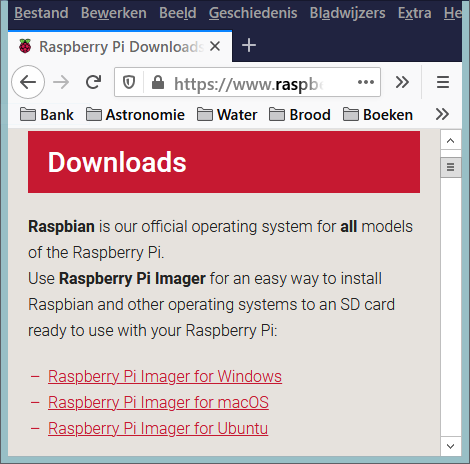Screen dimensions: 470x464
Task: Click the raspberry favicon on the tab
Action: click(x=25, y=46)
